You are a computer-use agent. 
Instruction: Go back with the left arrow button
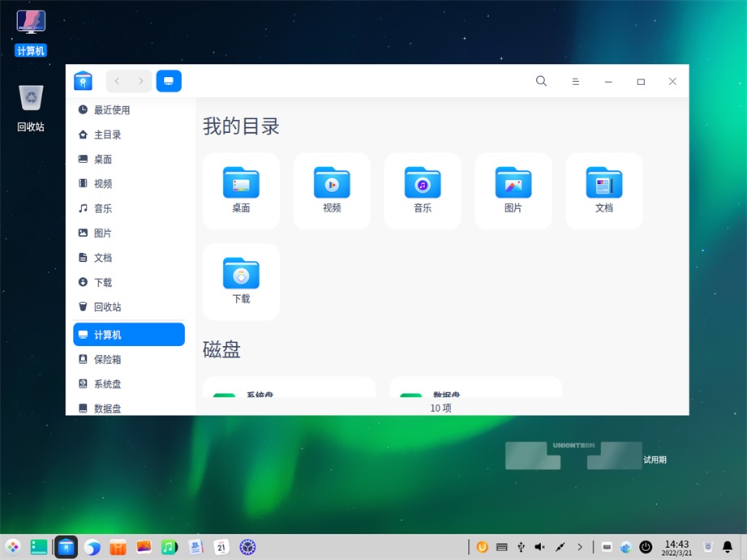click(118, 81)
